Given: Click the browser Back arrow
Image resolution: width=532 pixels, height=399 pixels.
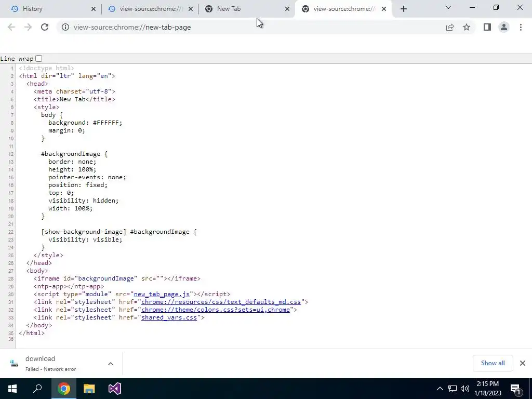Looking at the screenshot, I should coord(11,27).
